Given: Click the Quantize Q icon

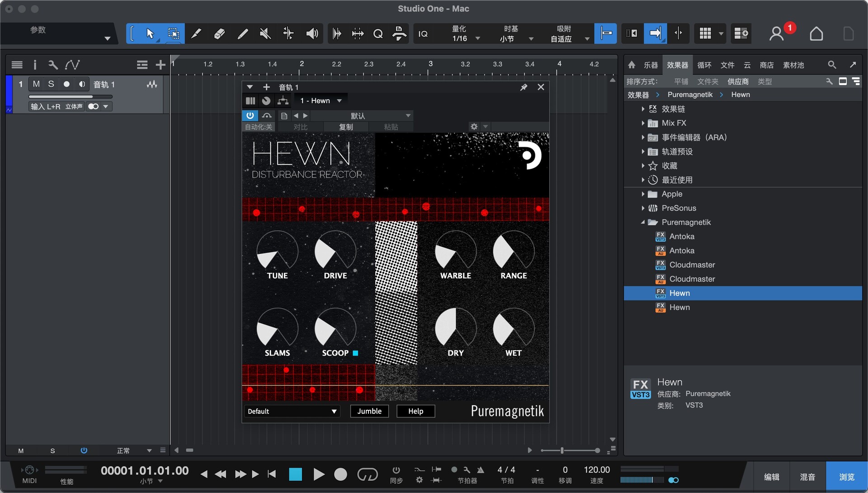Looking at the screenshot, I should pos(378,33).
